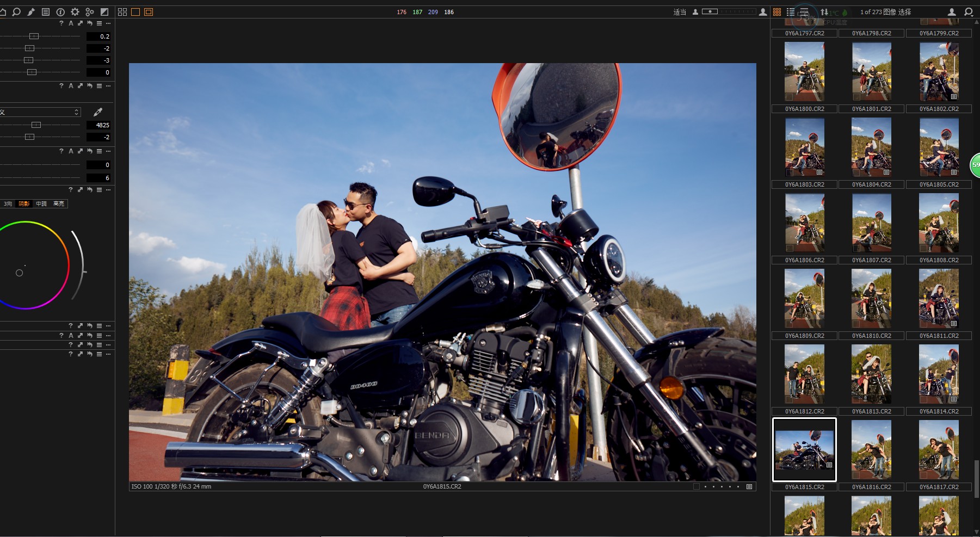
Task: Open presets menu for the 4825 panel
Action: [99, 86]
